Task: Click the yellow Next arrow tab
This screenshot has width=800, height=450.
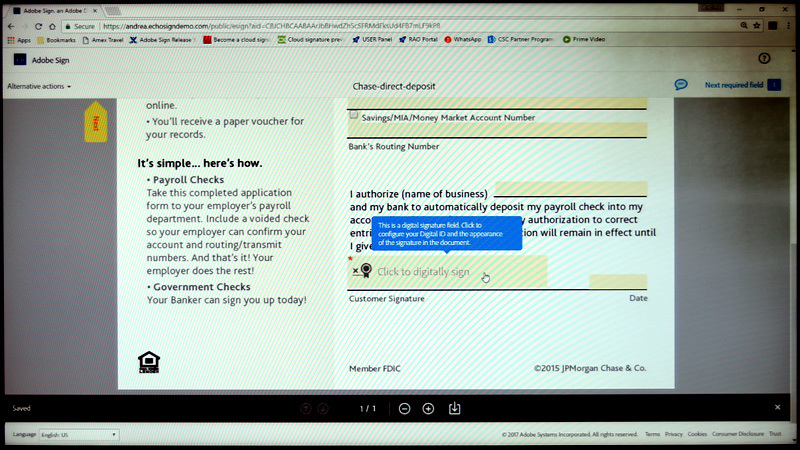Action: pos(96,122)
